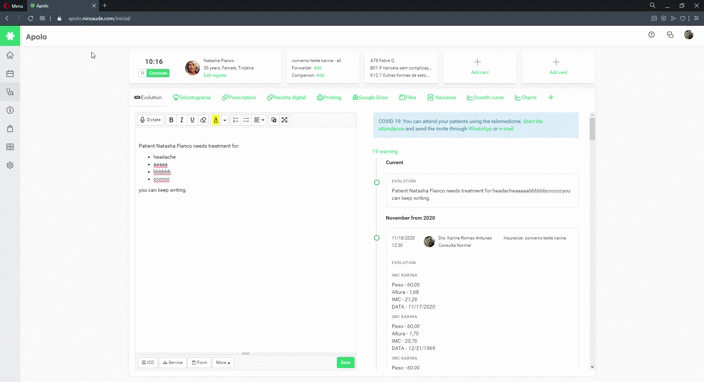Click the green Save button

click(x=345, y=362)
